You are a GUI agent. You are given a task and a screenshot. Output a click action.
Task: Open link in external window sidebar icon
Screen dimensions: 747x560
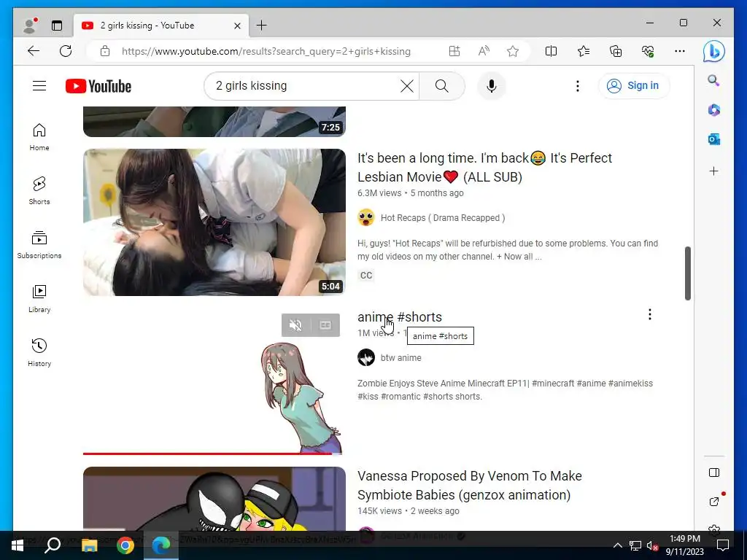tap(713, 502)
